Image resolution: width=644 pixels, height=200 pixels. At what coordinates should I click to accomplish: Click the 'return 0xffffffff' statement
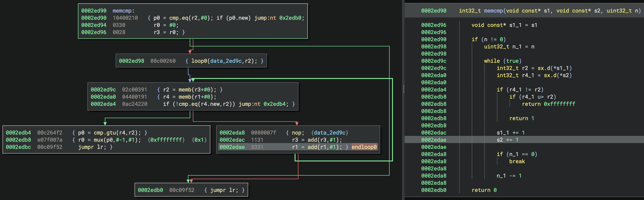(x=548, y=104)
